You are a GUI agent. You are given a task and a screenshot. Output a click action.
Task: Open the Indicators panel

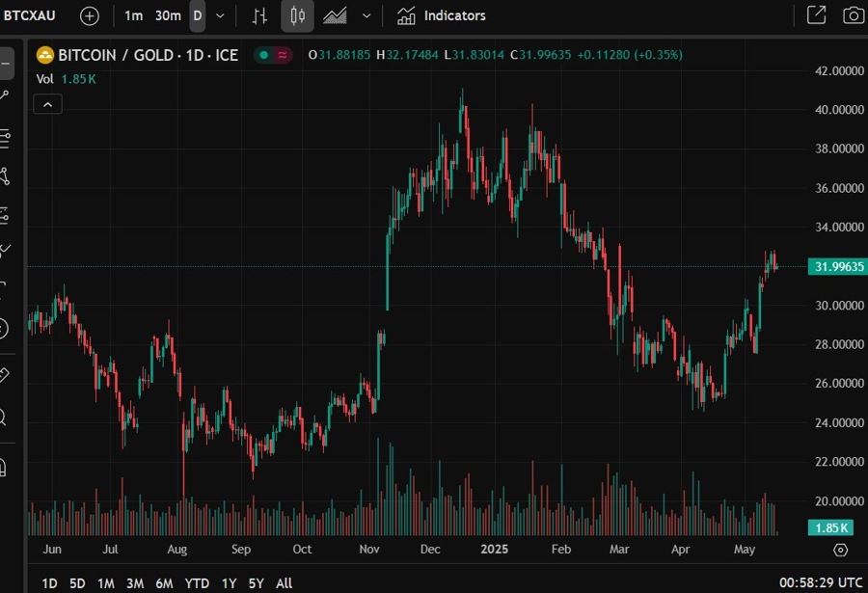point(441,15)
